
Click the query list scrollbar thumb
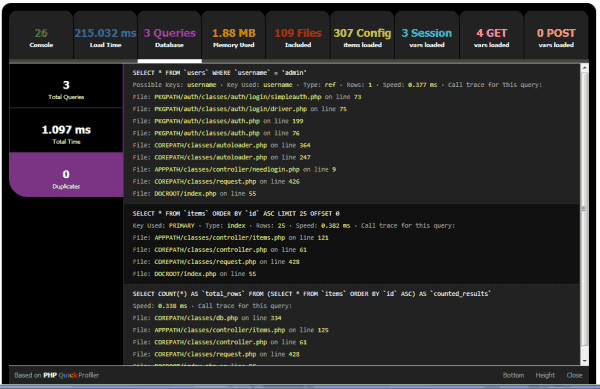click(584, 209)
